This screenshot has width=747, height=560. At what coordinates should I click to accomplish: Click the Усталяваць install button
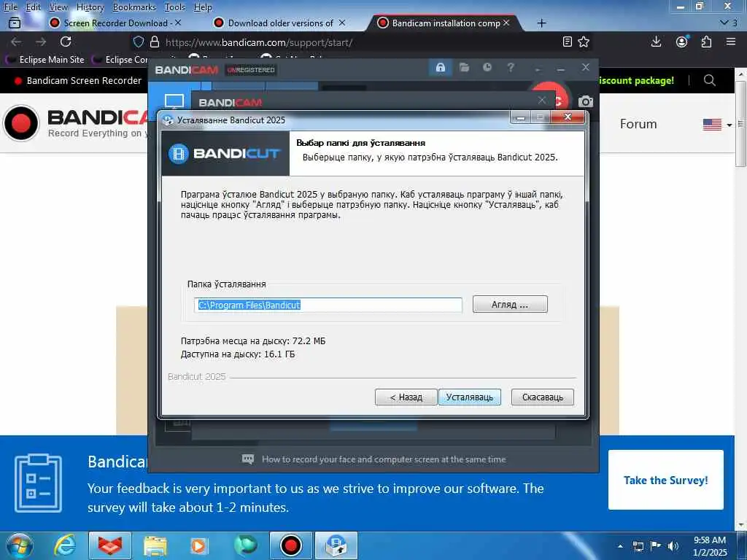point(470,397)
